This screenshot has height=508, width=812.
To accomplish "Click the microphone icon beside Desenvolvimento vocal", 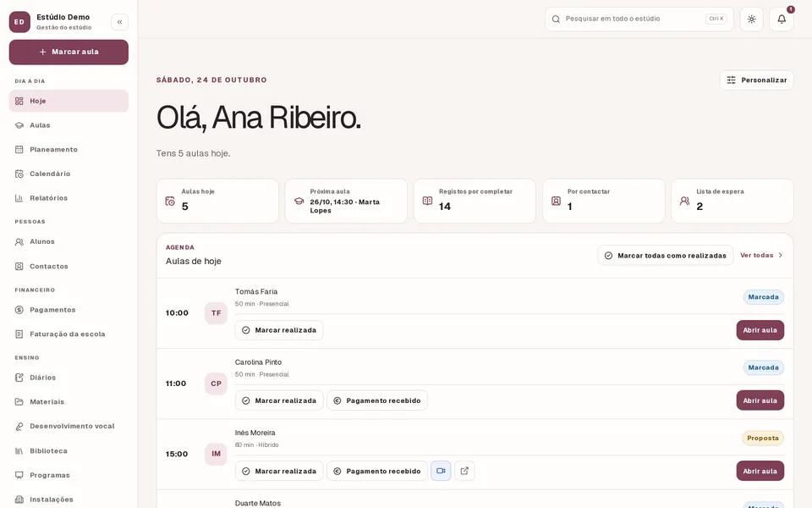I will pyautogui.click(x=19, y=427).
